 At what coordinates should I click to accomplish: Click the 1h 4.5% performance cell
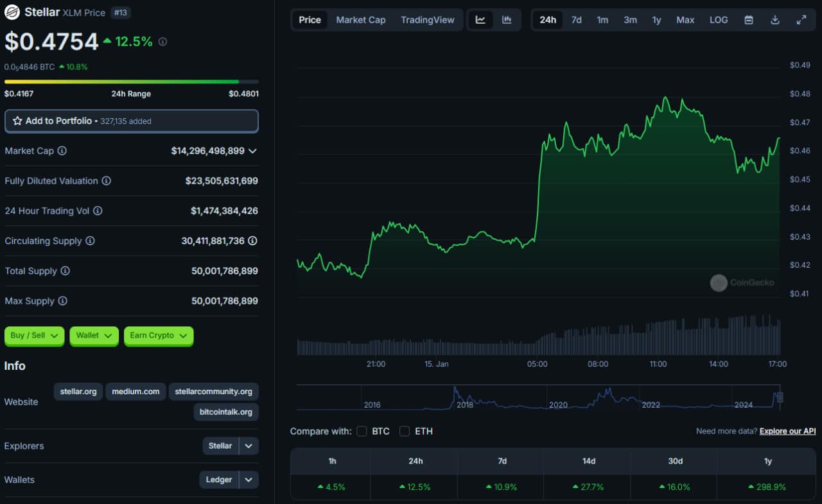[332, 487]
